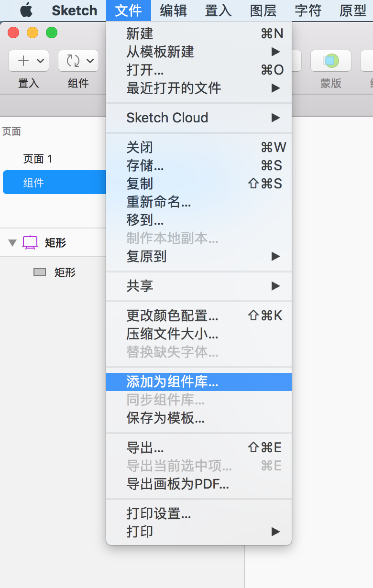
Task: Select 打印设置... menu item
Action: pyautogui.click(x=199, y=513)
